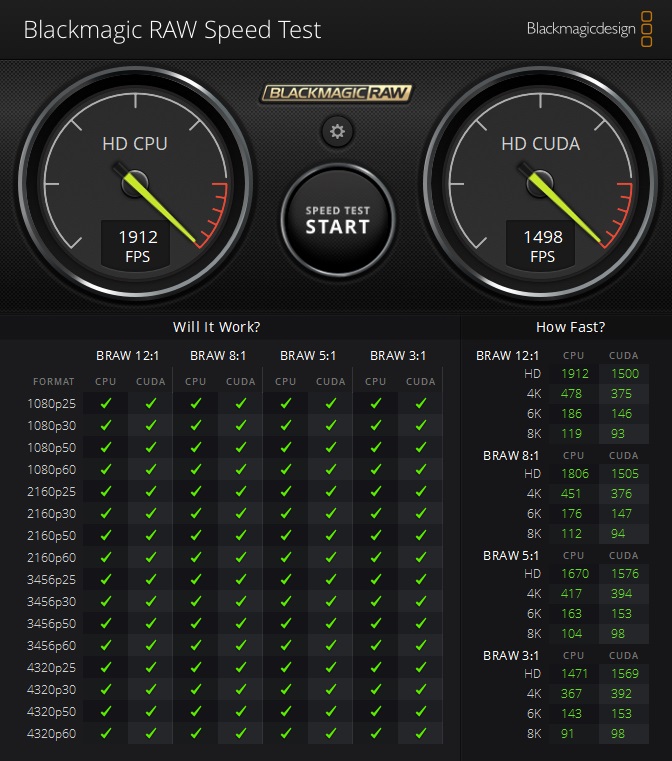672x761 pixels.
Task: Click the BRAW 8:1 column header in Will It Work
Action: tap(218, 356)
